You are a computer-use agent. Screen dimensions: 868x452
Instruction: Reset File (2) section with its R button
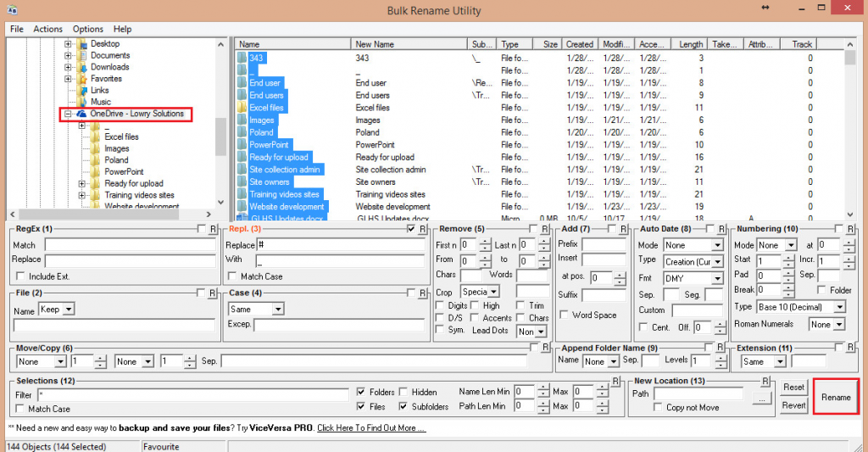pyautogui.click(x=213, y=293)
